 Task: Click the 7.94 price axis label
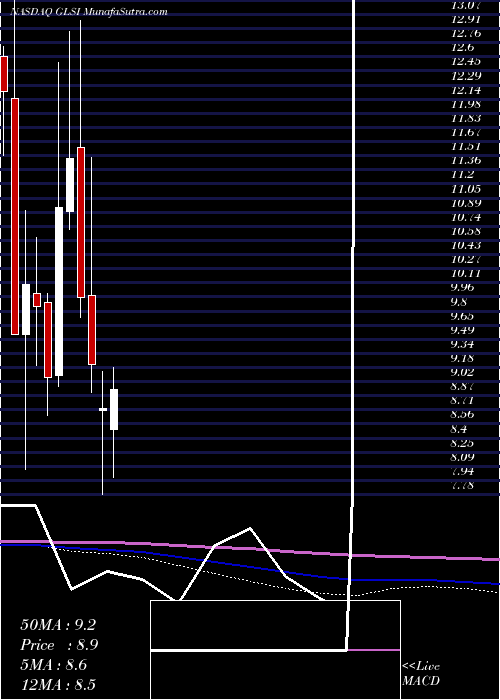[463, 472]
